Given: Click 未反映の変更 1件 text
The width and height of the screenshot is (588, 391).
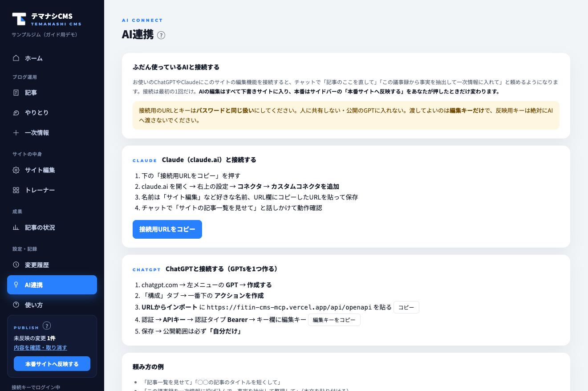Looking at the screenshot, I should point(35,338).
